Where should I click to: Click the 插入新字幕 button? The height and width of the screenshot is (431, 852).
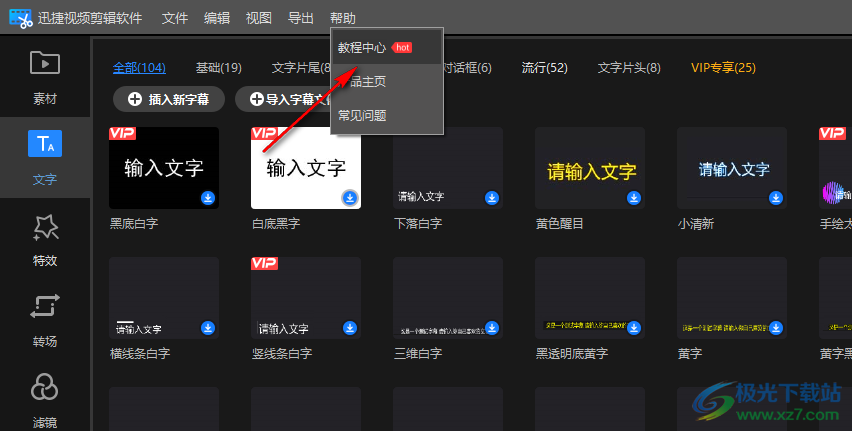pyautogui.click(x=168, y=98)
